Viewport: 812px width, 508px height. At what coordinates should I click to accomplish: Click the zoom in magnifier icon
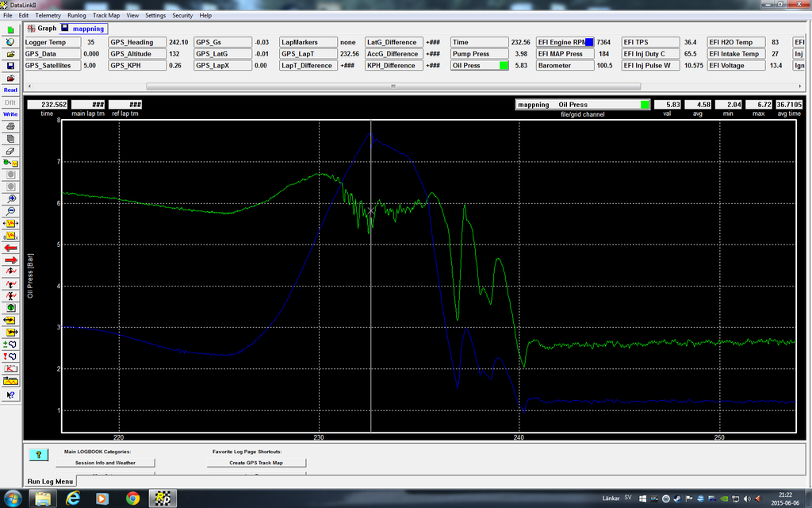coord(11,198)
